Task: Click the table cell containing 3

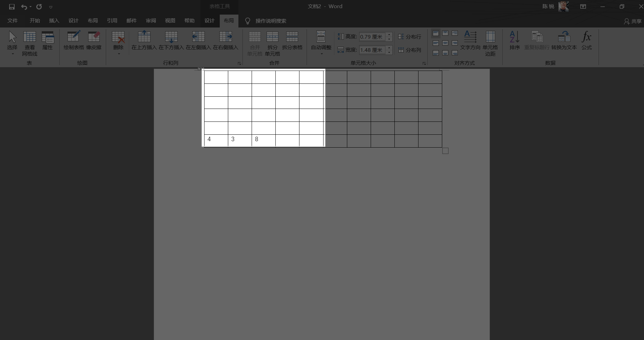Action: point(240,141)
